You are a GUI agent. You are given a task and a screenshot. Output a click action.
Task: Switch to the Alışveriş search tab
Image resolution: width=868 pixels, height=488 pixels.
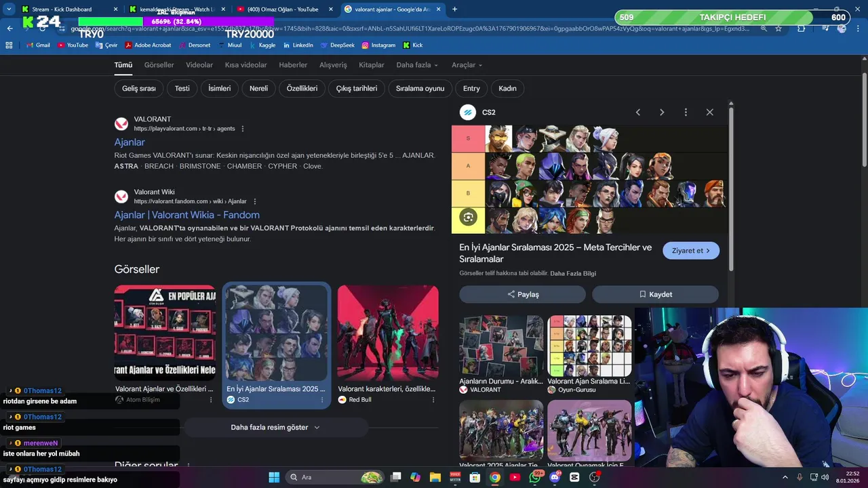(x=333, y=65)
